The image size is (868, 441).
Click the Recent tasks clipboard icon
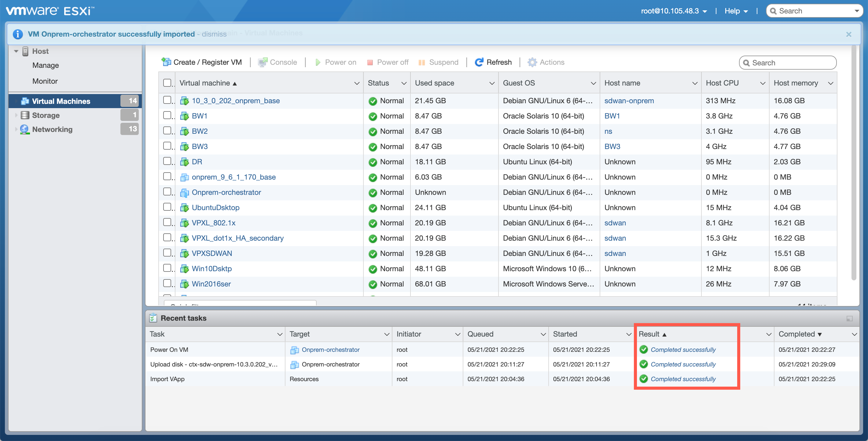153,318
